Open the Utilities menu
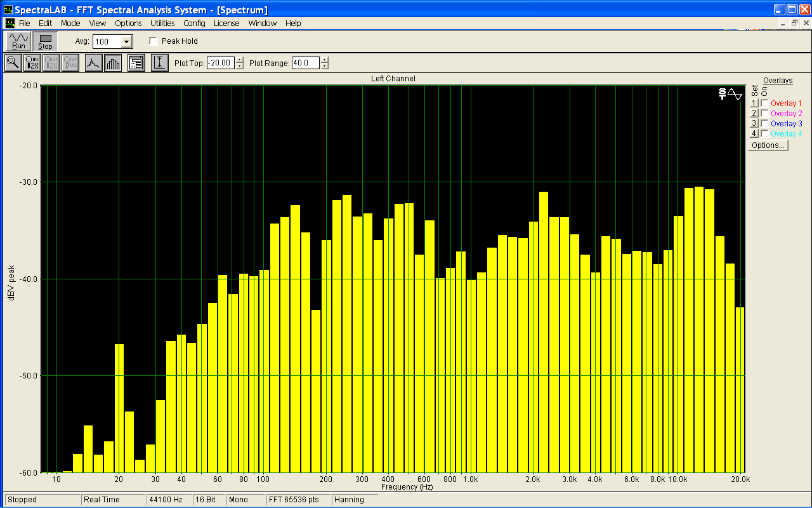The height and width of the screenshot is (508, 812). [x=162, y=23]
